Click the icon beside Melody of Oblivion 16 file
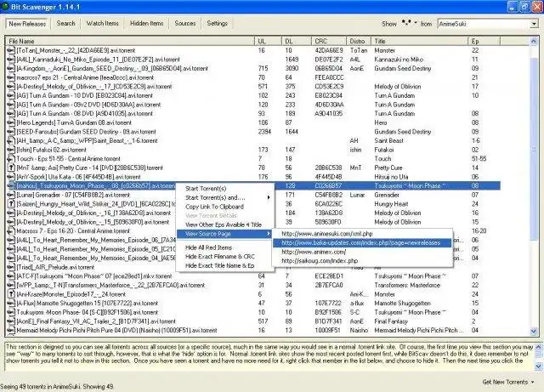Viewport: 544px width, 392px height. [11, 213]
